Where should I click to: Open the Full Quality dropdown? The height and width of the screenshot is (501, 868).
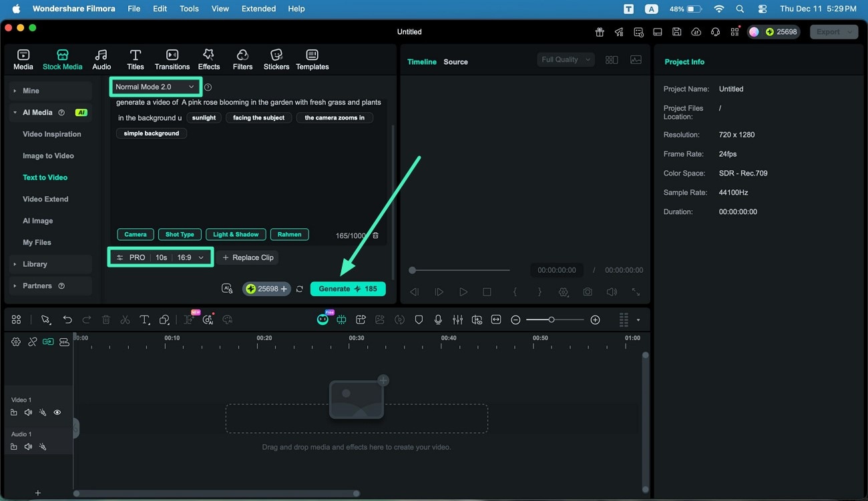[566, 59]
